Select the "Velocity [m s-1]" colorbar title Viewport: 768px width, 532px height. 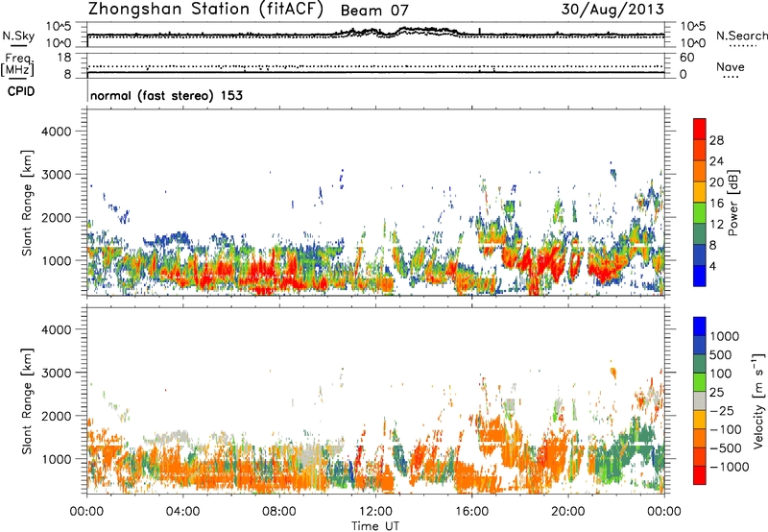tap(758, 400)
